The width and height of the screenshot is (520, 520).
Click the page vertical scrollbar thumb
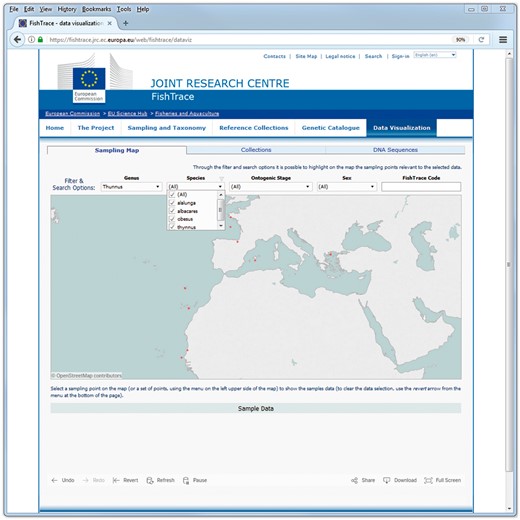(x=509, y=265)
